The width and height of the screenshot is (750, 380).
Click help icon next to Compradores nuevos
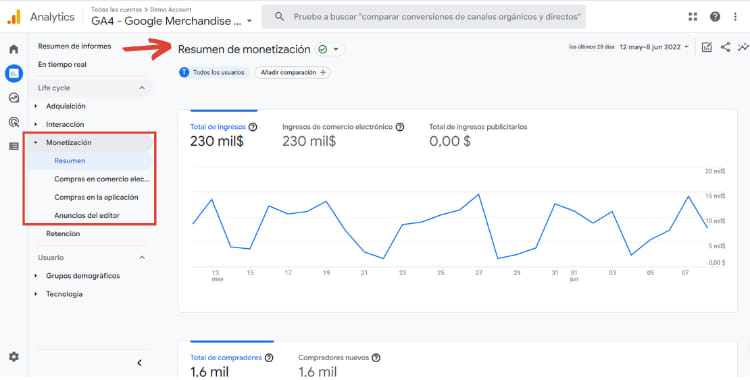click(x=376, y=358)
